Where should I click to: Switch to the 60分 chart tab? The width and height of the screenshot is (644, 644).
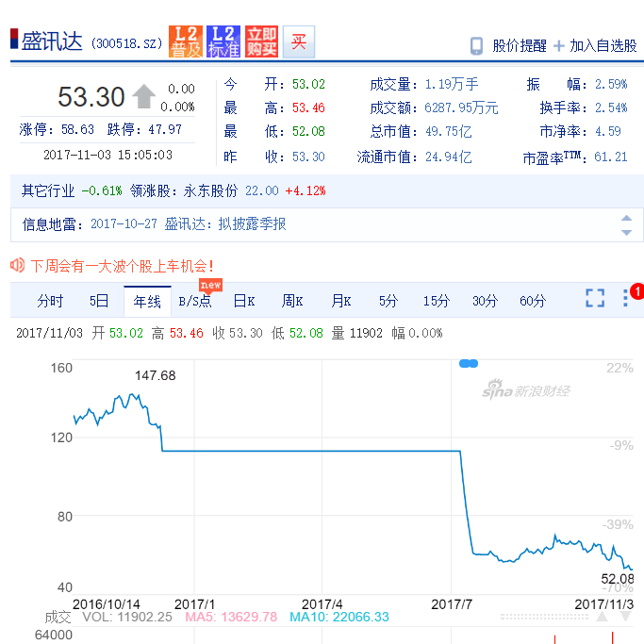pos(533,301)
